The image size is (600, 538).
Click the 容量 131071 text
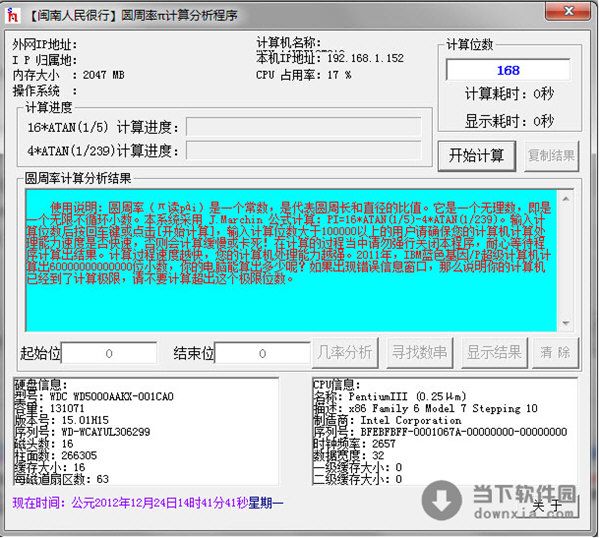pos(49,408)
